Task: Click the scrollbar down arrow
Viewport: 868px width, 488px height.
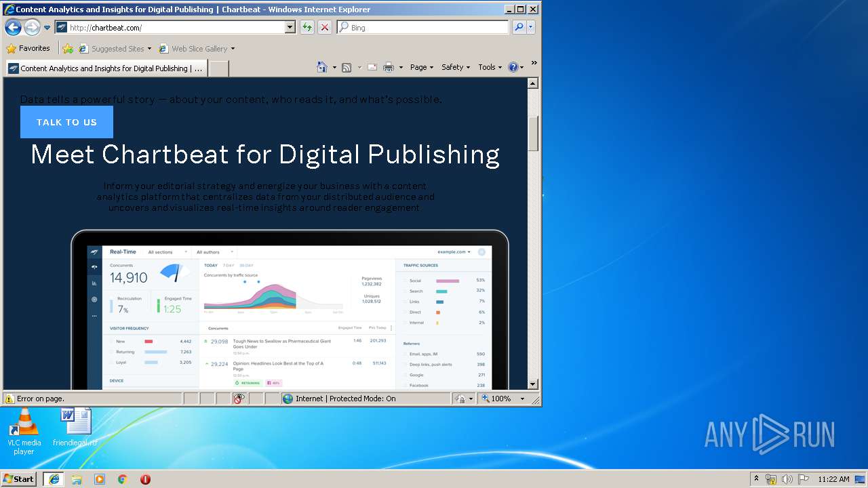Action: pyautogui.click(x=533, y=384)
